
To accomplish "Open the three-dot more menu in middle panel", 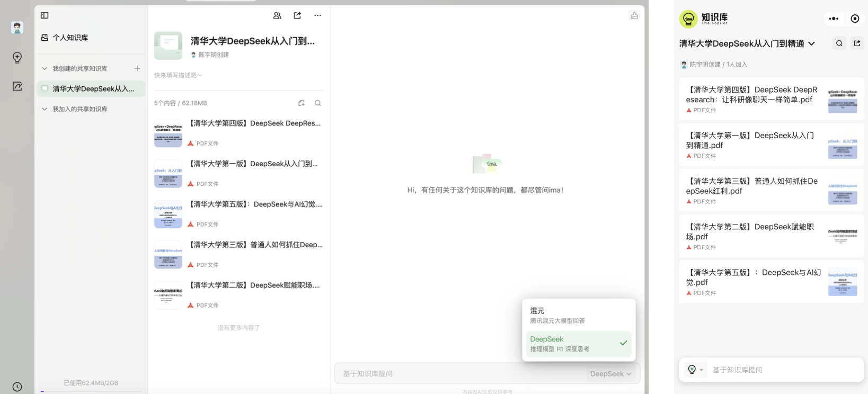I will point(317,15).
